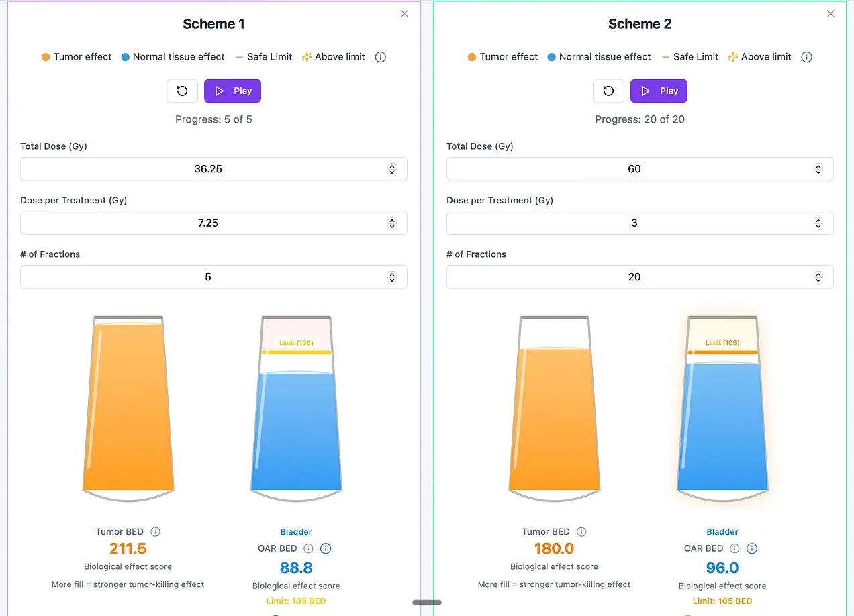Click the Total Dose stepper in Scheme 1
Screen dimensions: 854x616
(392, 169)
